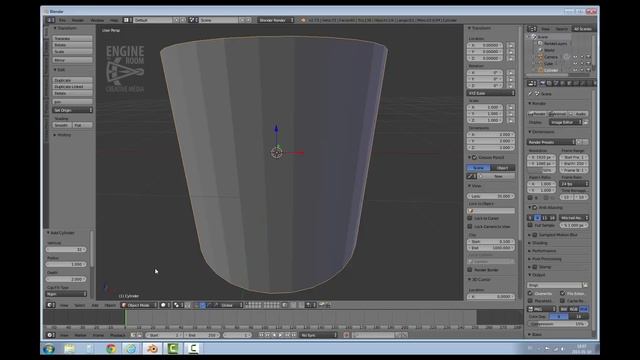640x360 pixels.
Task: Expand the History panel in tool shelf
Action: coord(62,135)
